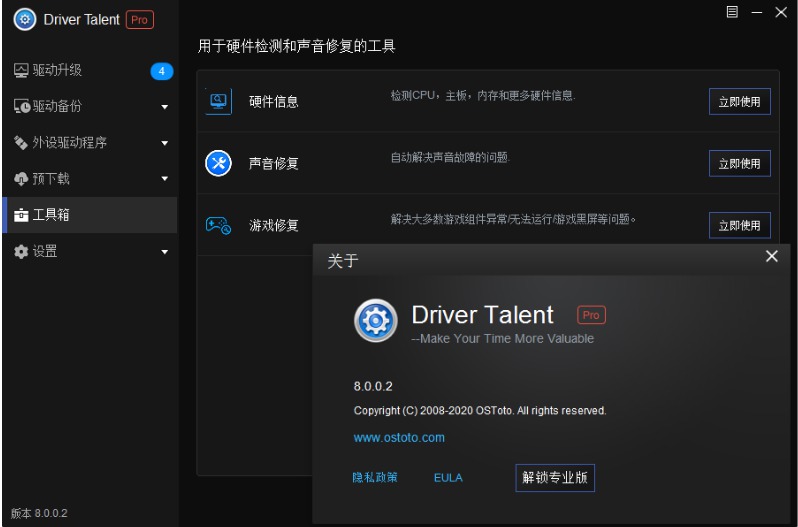Viewport: 798px width, 527px height.
Task: Click the 自动解决声音故障的问题 description
Action: pyautogui.click(x=450, y=158)
